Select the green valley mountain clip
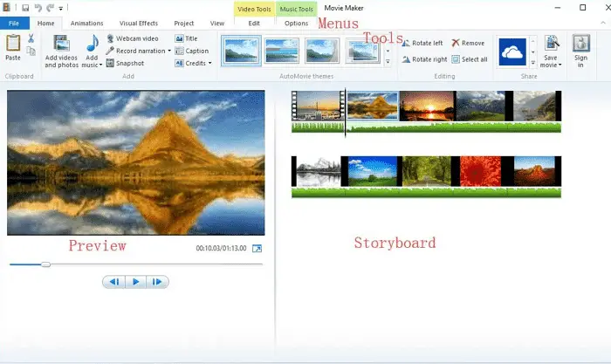The image size is (611, 364). [480, 106]
